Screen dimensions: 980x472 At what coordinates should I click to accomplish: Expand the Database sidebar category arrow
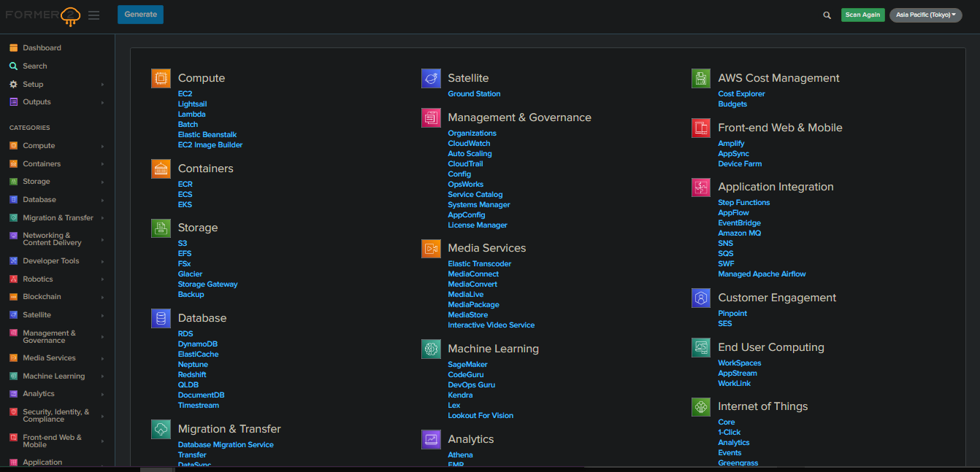(102, 200)
